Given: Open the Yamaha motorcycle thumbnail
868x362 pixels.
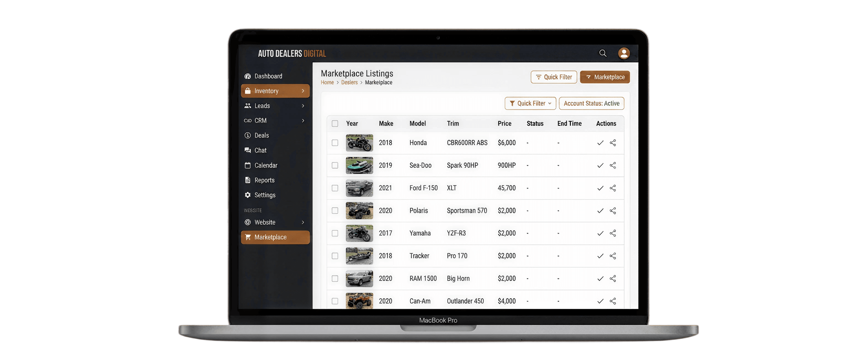Looking at the screenshot, I should pyautogui.click(x=359, y=233).
